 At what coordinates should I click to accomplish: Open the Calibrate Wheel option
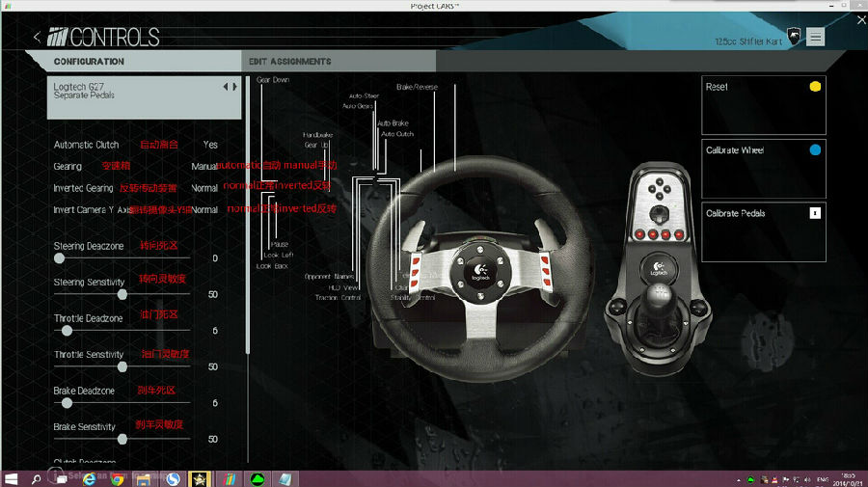(x=764, y=169)
